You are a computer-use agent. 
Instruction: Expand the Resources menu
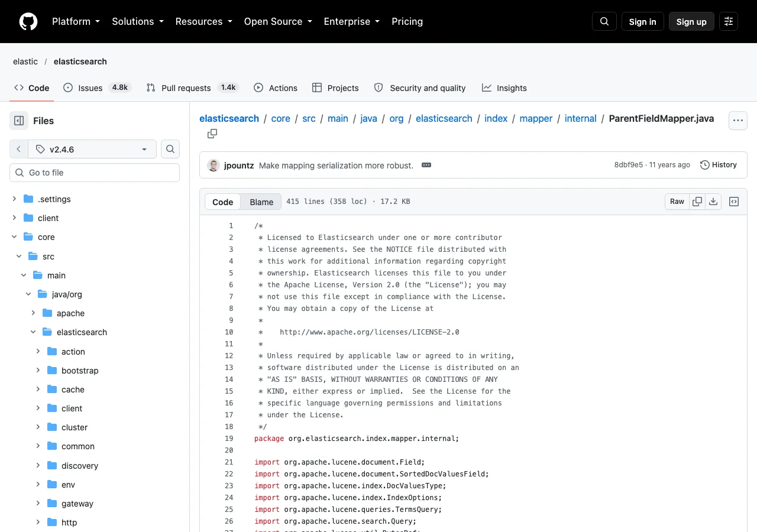point(204,21)
